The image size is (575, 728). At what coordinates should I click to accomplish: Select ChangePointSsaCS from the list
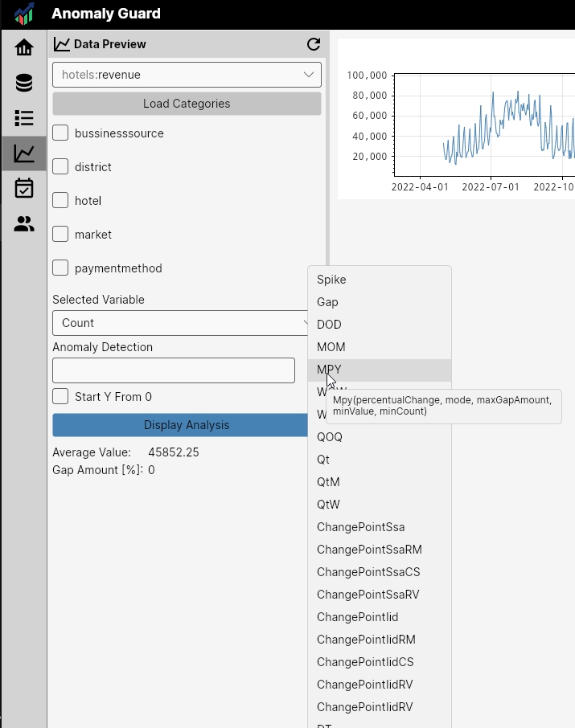[380, 572]
